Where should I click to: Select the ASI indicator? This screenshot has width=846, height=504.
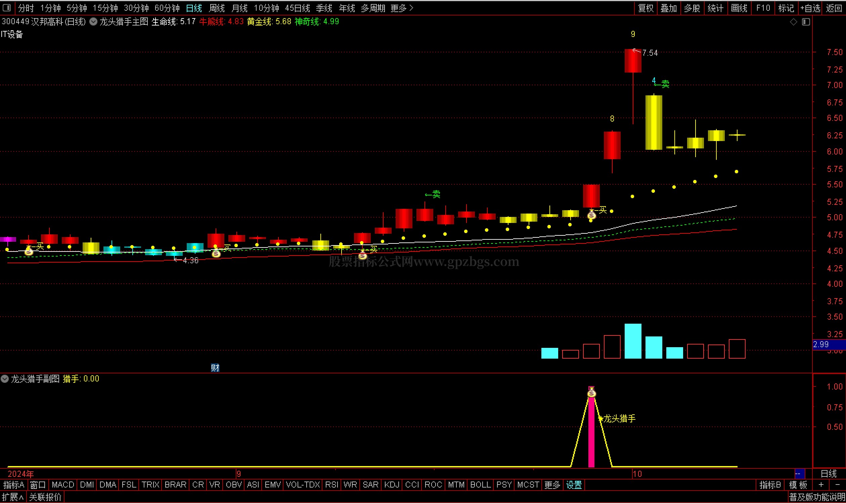(x=253, y=485)
